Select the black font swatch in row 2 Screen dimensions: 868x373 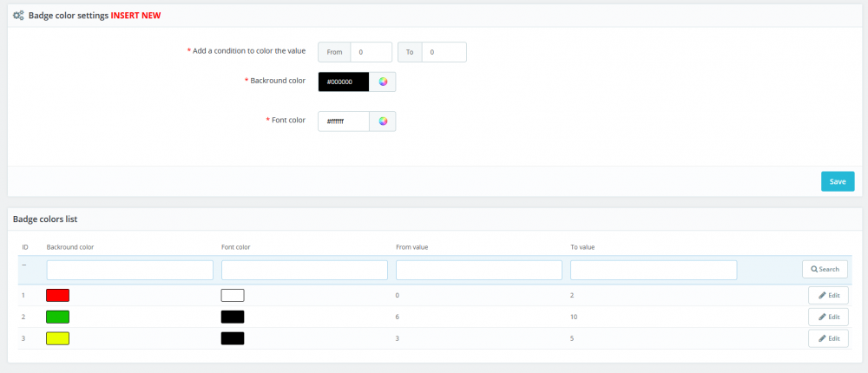click(x=233, y=317)
